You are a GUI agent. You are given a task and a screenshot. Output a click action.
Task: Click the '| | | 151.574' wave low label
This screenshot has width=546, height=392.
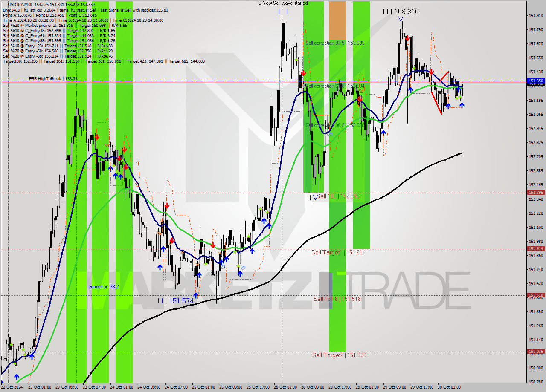coord(175,301)
